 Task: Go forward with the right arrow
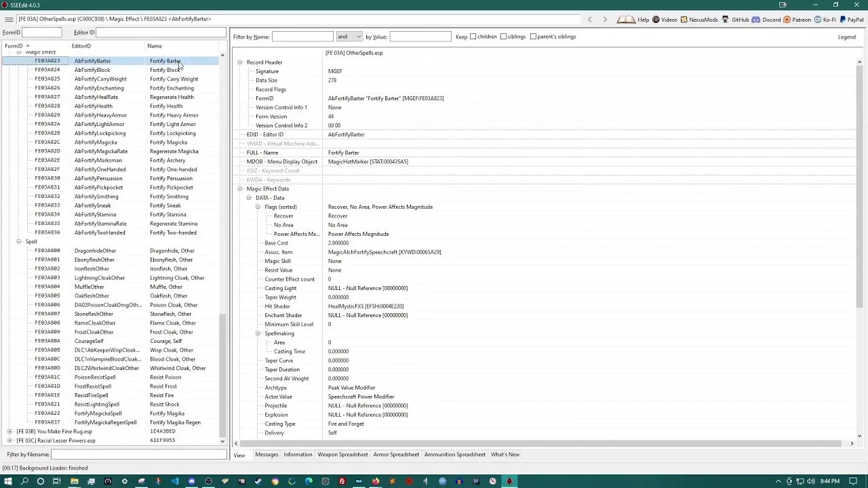(605, 20)
